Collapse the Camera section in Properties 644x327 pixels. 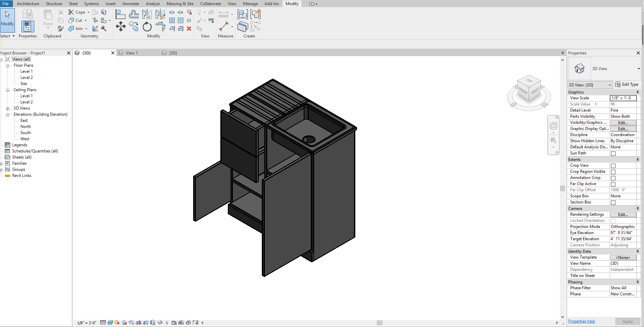[x=638, y=208]
